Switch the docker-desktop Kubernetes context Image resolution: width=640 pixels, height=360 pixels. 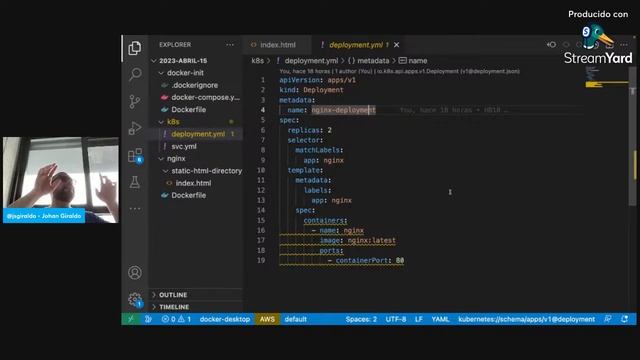click(x=224, y=319)
